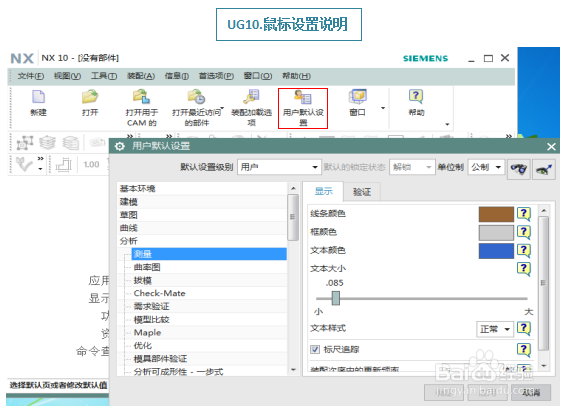The image size is (567, 410).
Task: Click category list scrollbar up arrow
Action: [x=293, y=188]
